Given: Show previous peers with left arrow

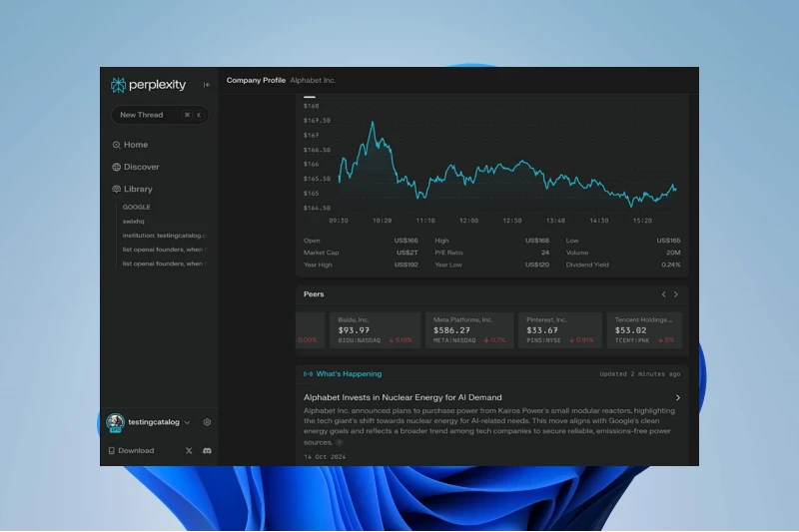Looking at the screenshot, I should coord(663,294).
